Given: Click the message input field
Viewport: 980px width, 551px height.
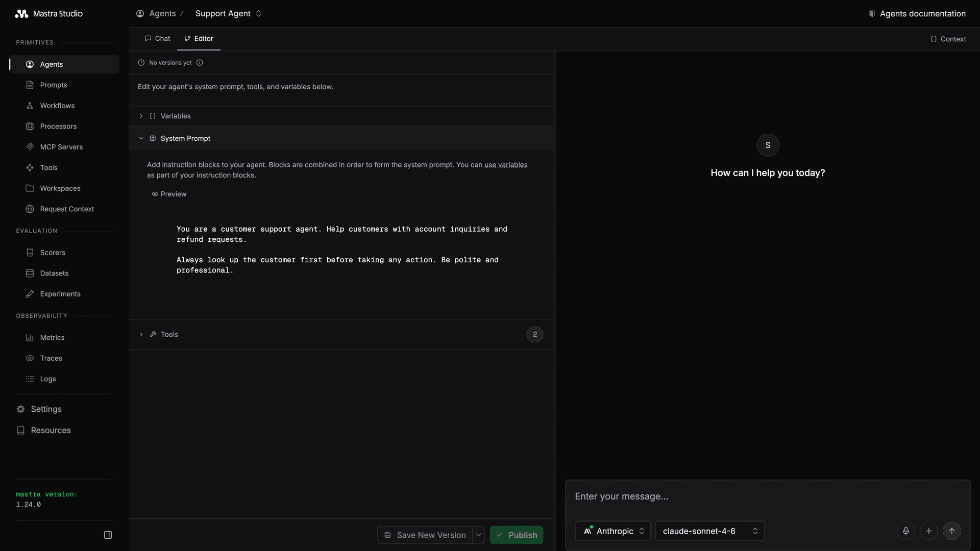Looking at the screenshot, I should (x=715, y=496).
